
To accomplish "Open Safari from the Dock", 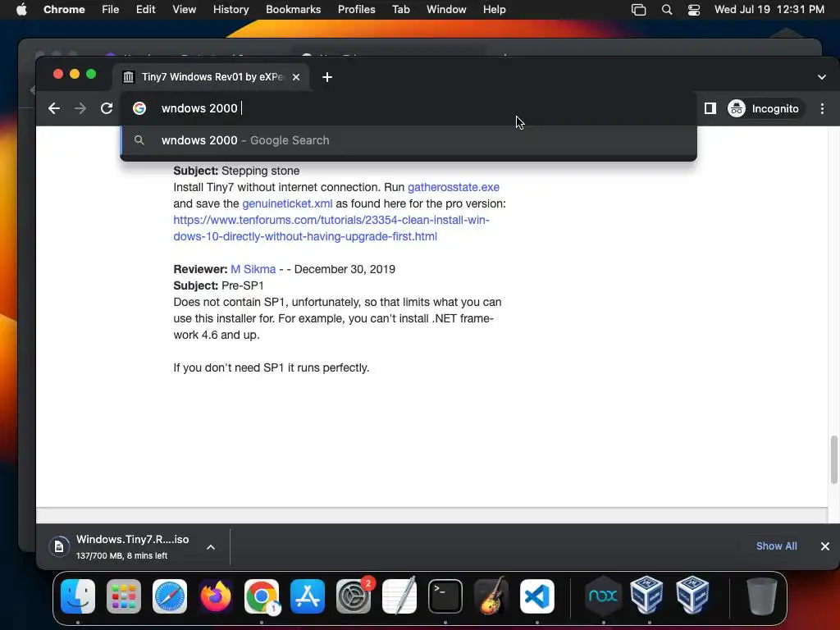I will coord(170,596).
